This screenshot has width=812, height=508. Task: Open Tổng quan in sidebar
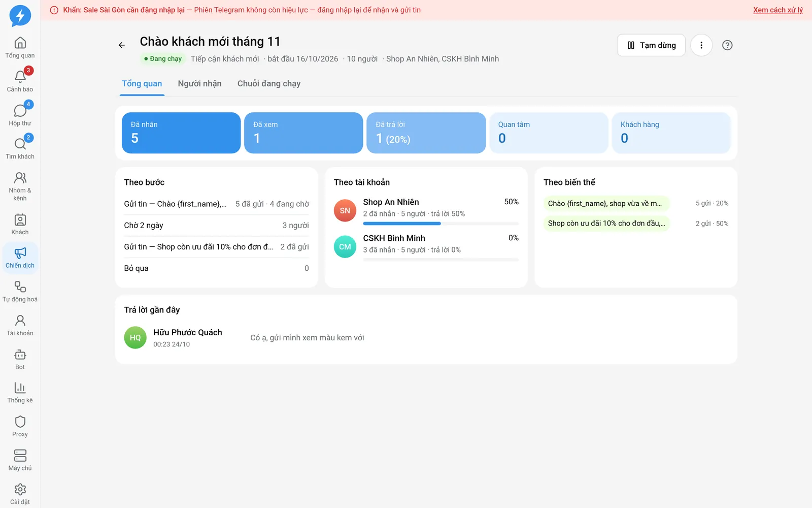20,48
